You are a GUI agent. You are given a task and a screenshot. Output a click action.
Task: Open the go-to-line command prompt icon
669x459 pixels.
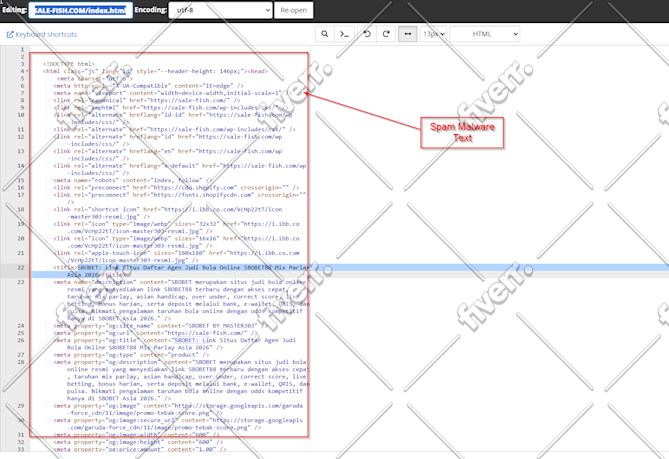344,34
